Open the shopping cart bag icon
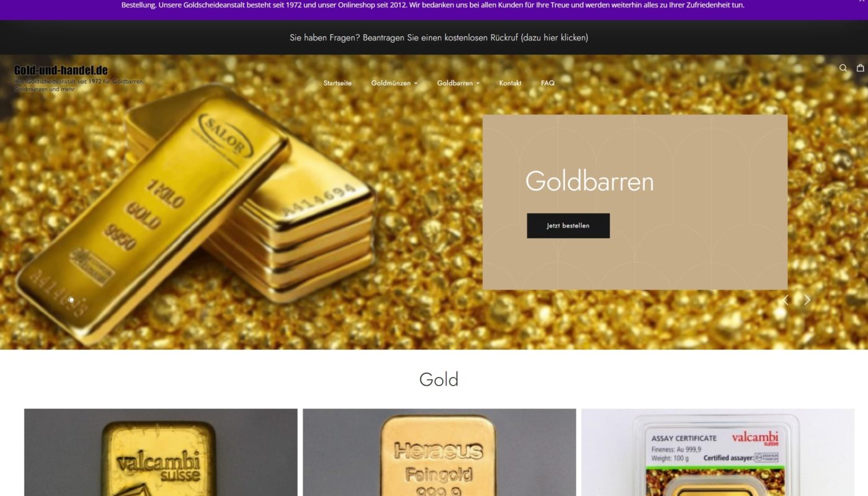 (x=860, y=68)
